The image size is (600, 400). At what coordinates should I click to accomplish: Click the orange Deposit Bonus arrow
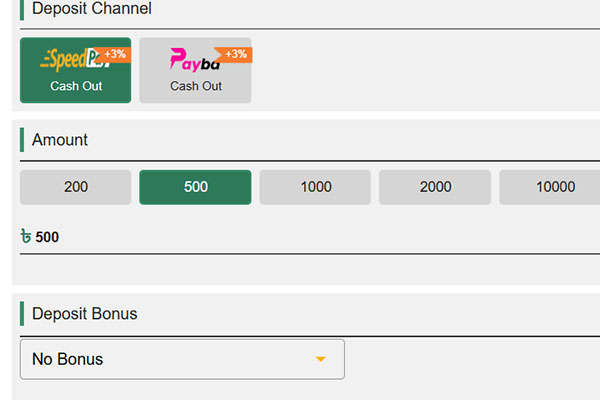click(321, 359)
